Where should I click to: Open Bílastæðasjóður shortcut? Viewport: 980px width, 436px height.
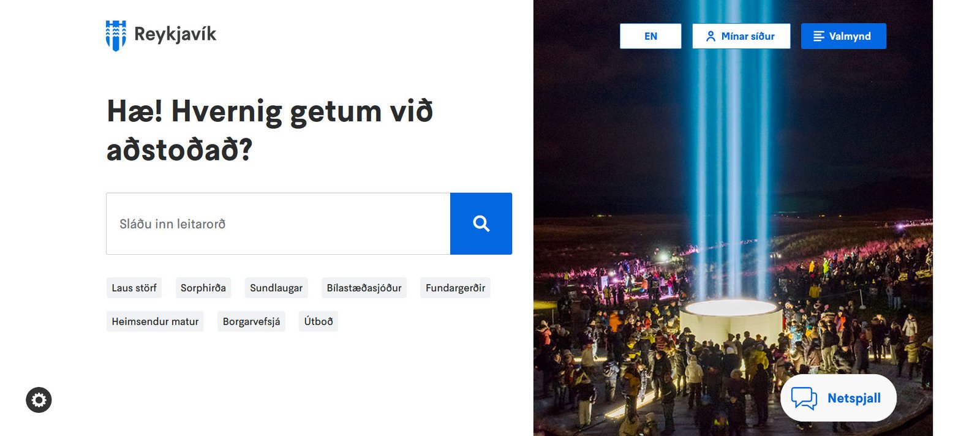point(364,288)
